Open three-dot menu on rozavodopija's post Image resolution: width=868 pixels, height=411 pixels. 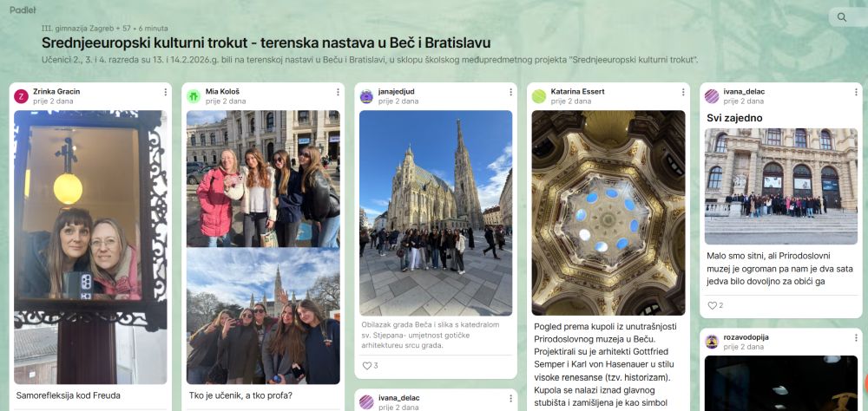[x=856, y=337]
